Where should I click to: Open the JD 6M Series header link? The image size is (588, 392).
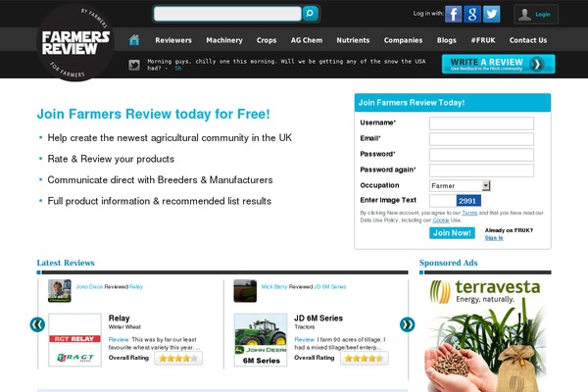[x=330, y=286]
